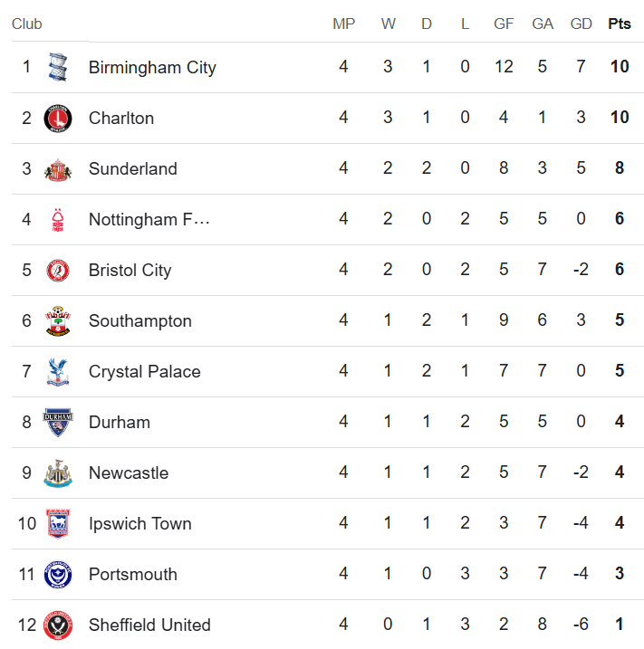Click the Durham club crest

pyautogui.click(x=58, y=422)
